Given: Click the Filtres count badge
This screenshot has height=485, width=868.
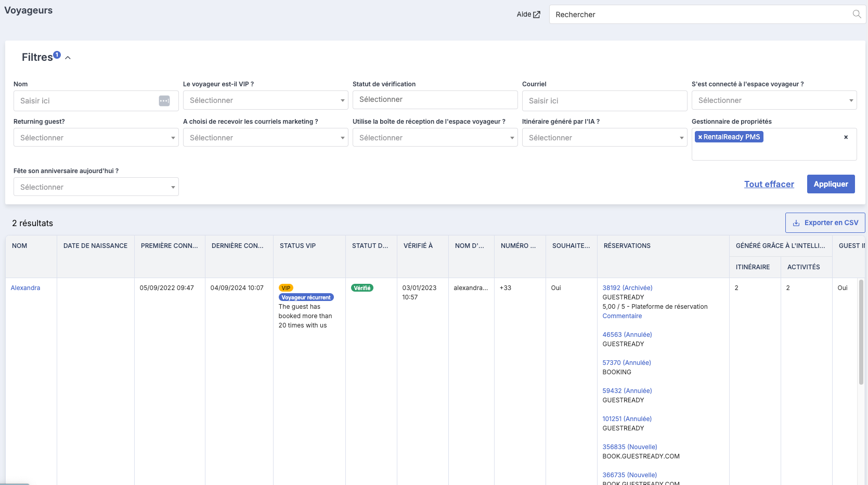Looking at the screenshot, I should click(x=57, y=55).
